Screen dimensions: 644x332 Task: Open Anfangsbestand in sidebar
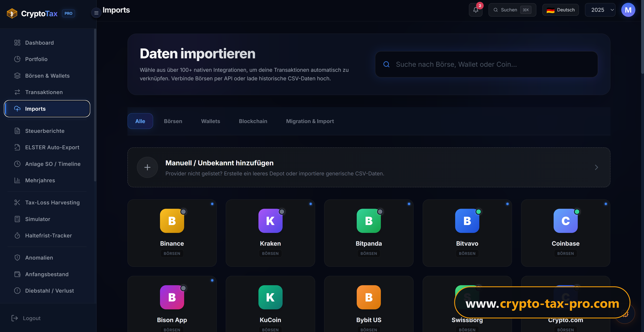tap(47, 274)
